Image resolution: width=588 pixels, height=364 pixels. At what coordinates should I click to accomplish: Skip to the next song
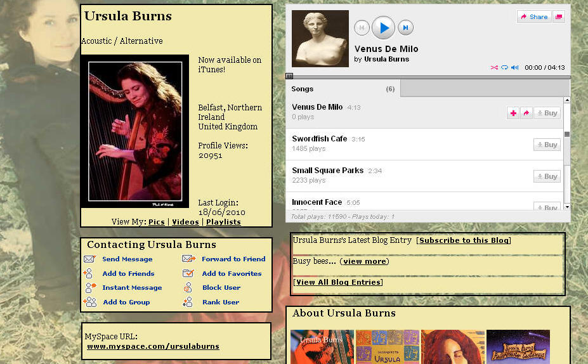pyautogui.click(x=406, y=27)
